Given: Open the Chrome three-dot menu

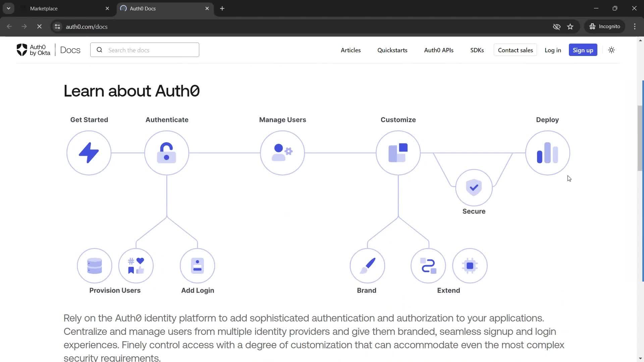Looking at the screenshot, I should click(x=635, y=26).
